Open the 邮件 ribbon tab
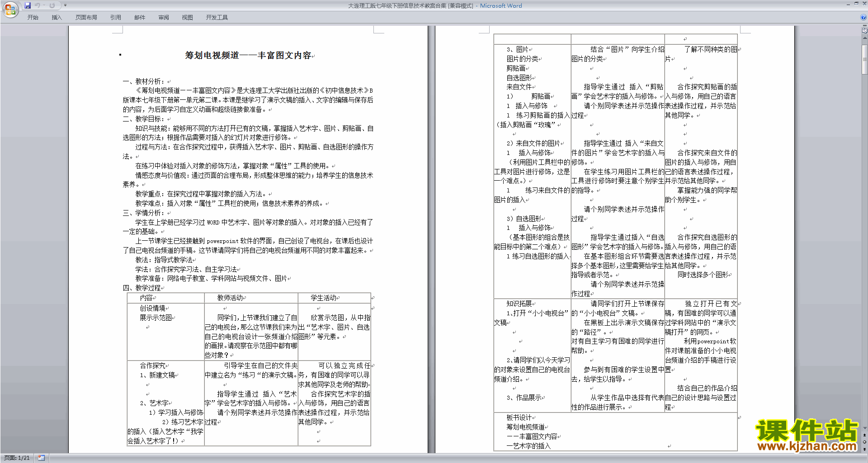Image resolution: width=868 pixels, height=463 pixels. click(140, 17)
